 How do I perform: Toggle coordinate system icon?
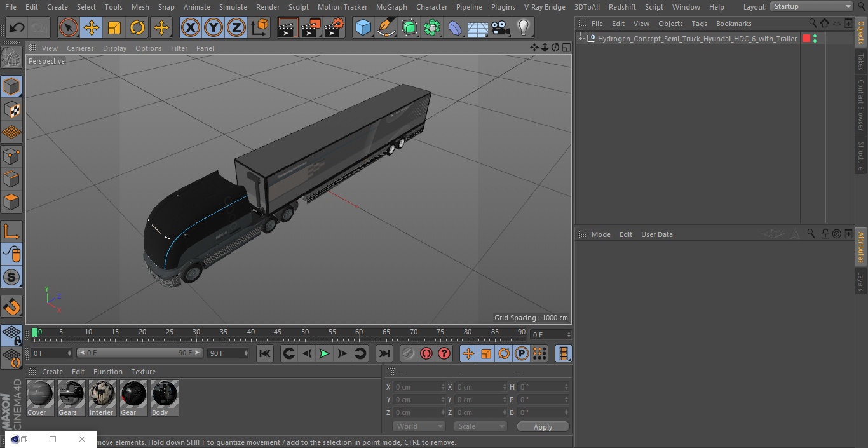coord(260,27)
